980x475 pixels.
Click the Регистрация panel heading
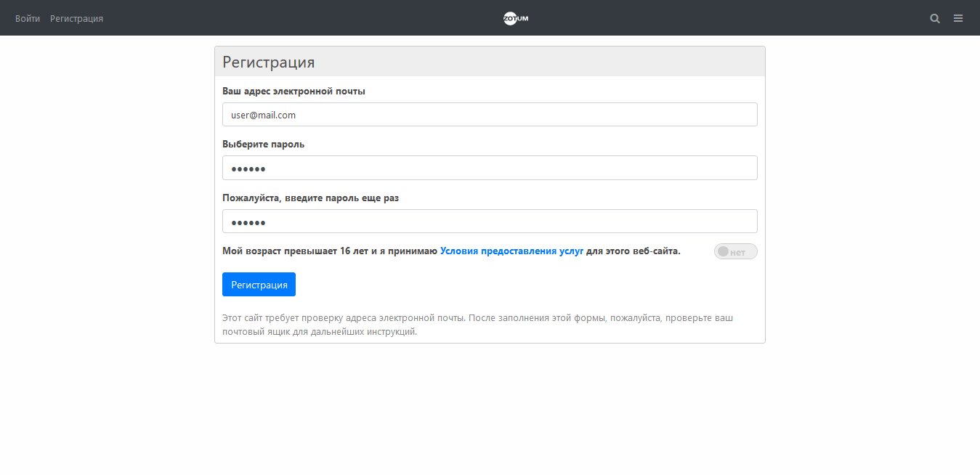268,62
